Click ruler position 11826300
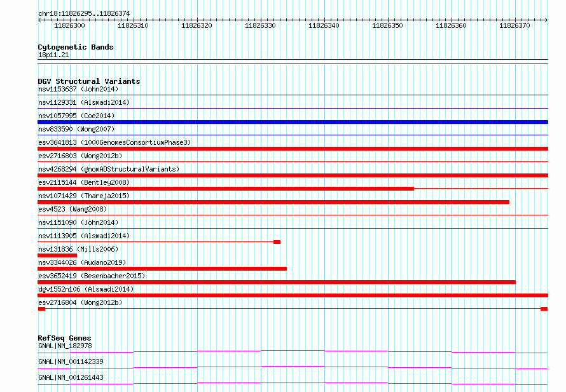Image resolution: width=566 pixels, height=392 pixels. [x=69, y=25]
